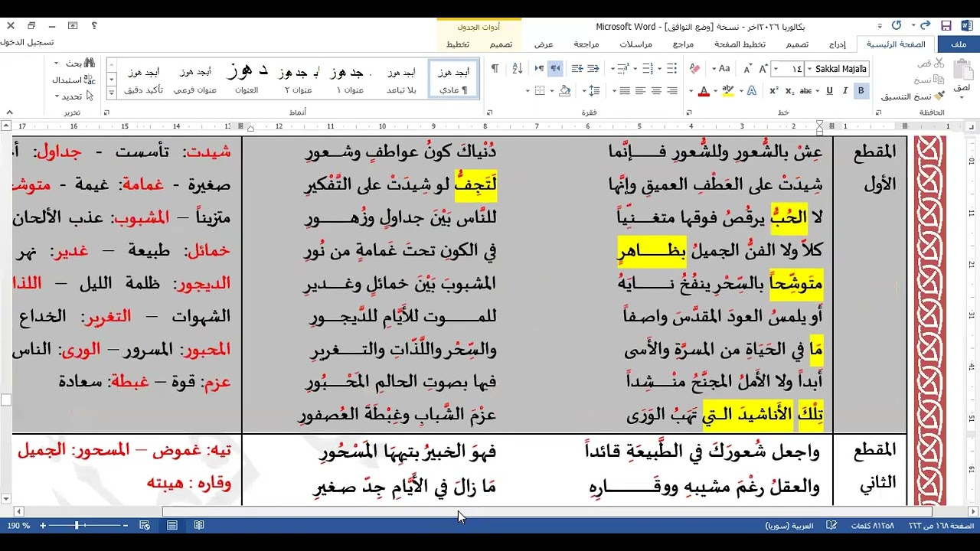Apply superscript formatting
This screenshot has width=980, height=551.
[775, 91]
